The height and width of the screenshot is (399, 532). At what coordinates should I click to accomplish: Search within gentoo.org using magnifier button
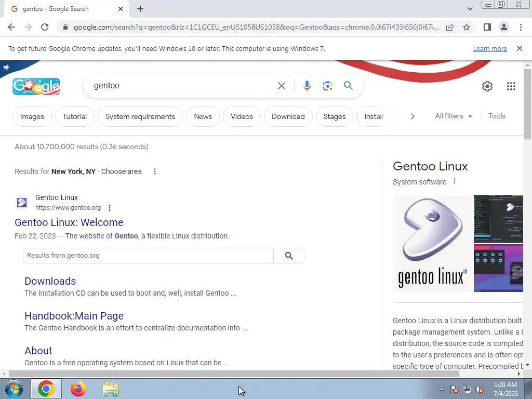289,256
